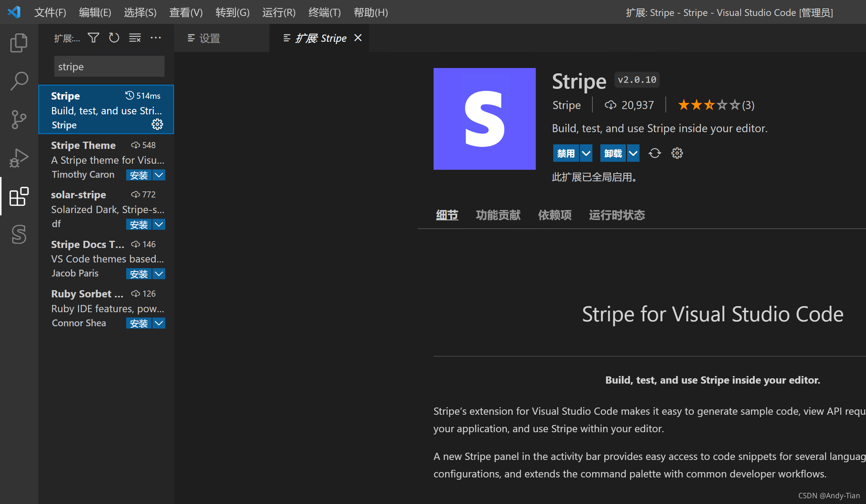Viewport: 866px width, 504px height.
Task: Click the VS Code logo icon
Action: click(14, 12)
